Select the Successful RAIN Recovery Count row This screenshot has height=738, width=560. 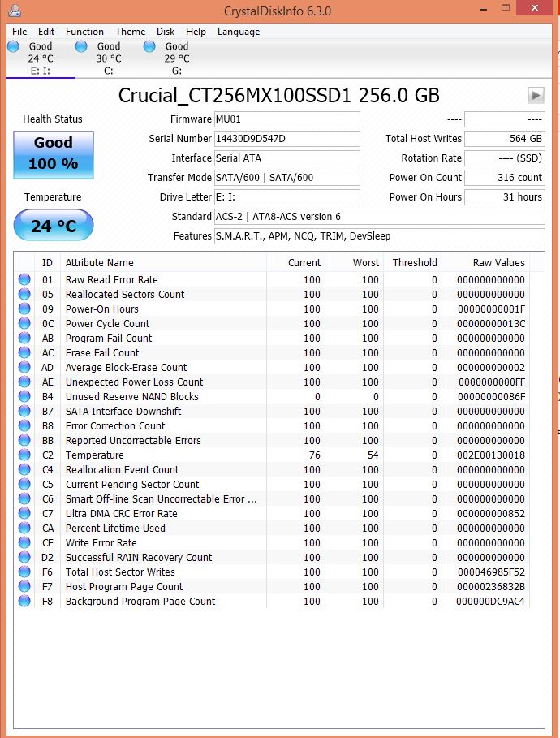[272, 557]
